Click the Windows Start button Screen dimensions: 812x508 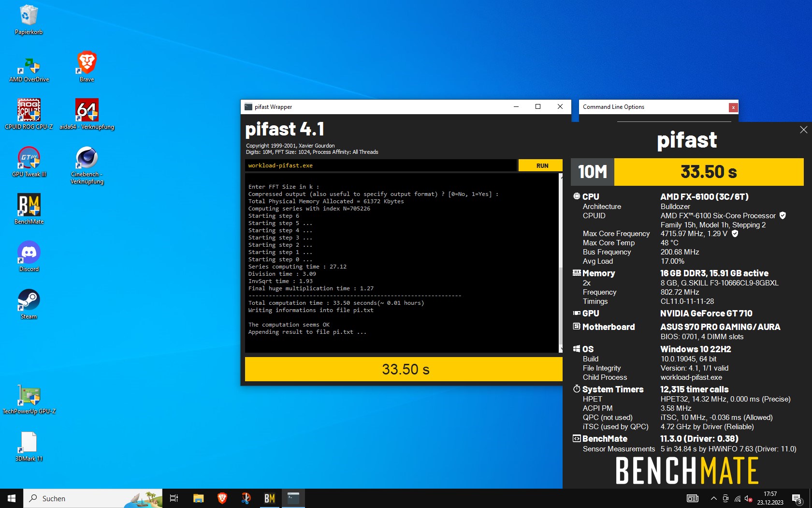click(12, 498)
